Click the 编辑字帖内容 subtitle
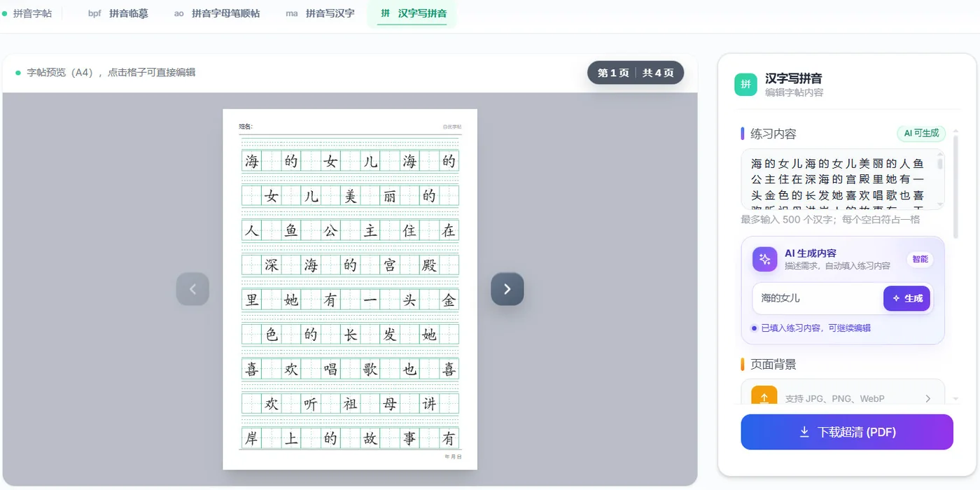Image resolution: width=980 pixels, height=490 pixels. tap(794, 92)
